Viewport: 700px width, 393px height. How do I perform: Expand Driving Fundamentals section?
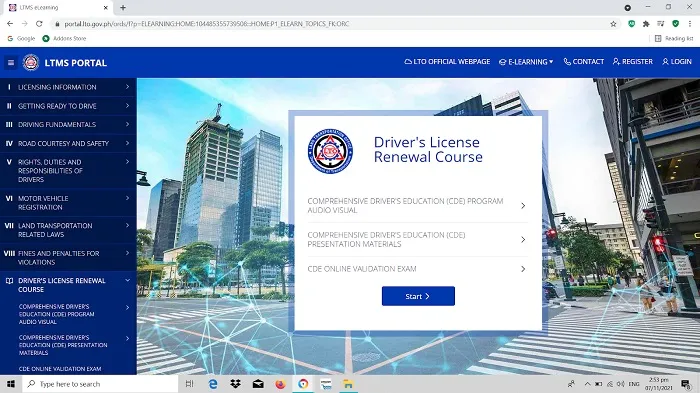pos(68,125)
